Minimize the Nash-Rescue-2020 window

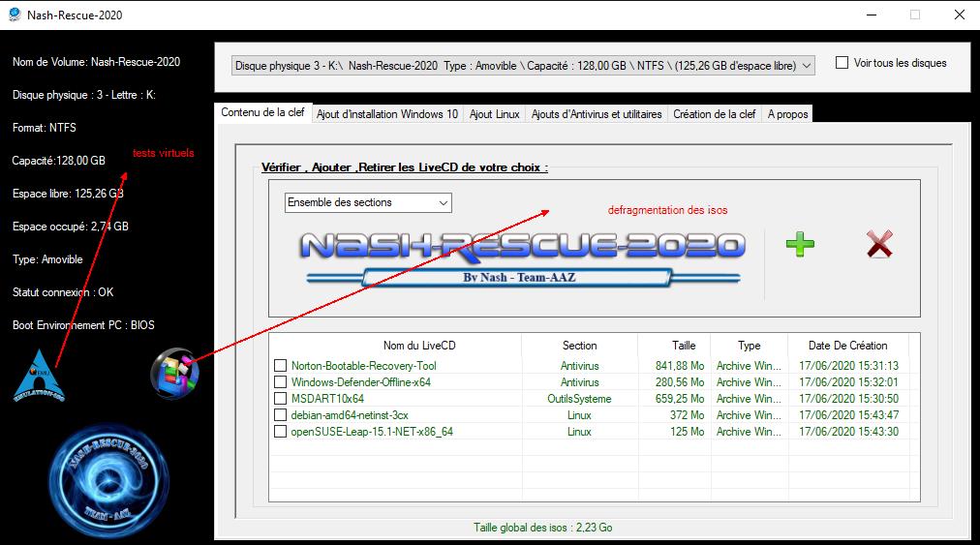click(x=872, y=15)
